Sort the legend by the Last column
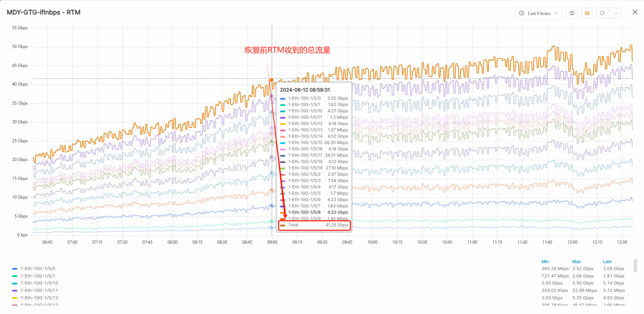Screen dimensions: 644x314 click(607, 262)
